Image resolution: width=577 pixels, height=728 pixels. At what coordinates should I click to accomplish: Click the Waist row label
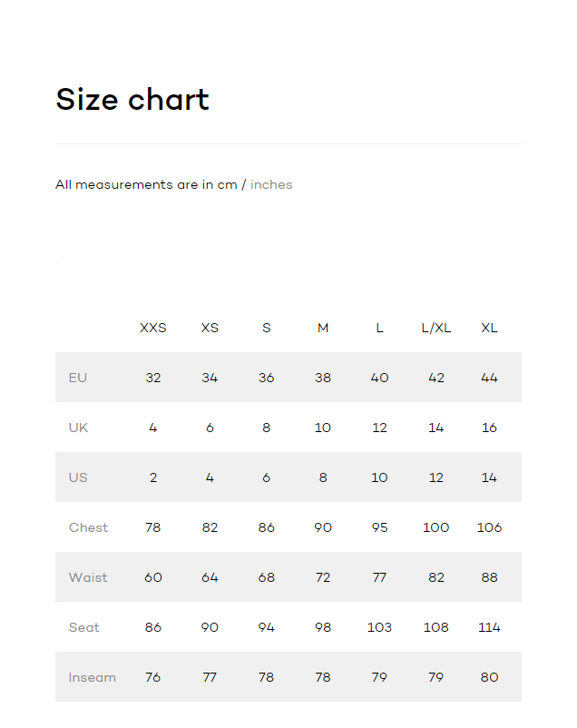(88, 577)
